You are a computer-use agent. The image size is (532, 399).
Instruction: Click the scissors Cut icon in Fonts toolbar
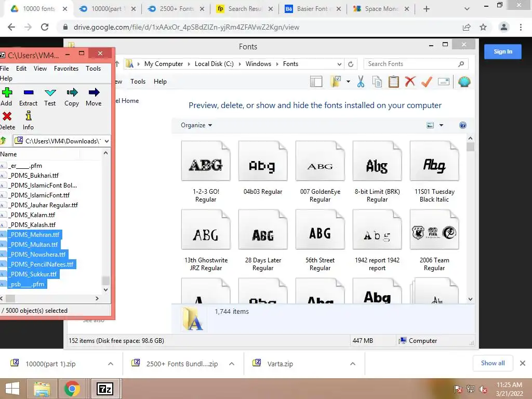click(361, 82)
